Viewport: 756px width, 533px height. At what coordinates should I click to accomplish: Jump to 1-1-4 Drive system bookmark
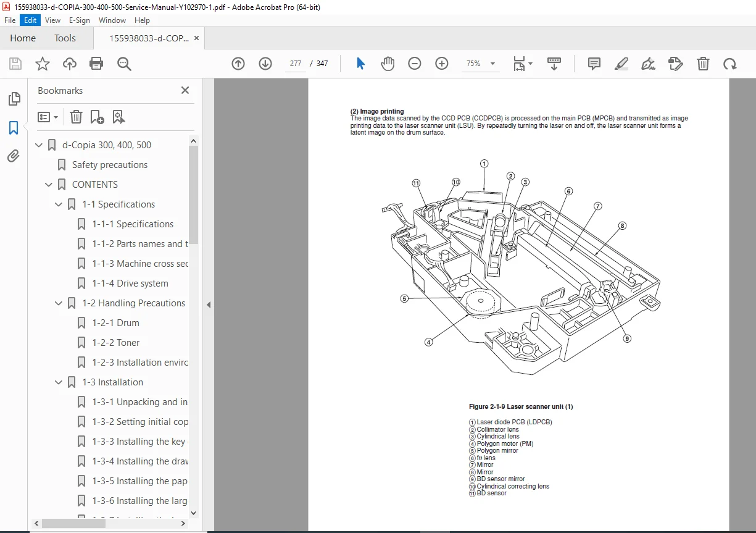(x=130, y=283)
